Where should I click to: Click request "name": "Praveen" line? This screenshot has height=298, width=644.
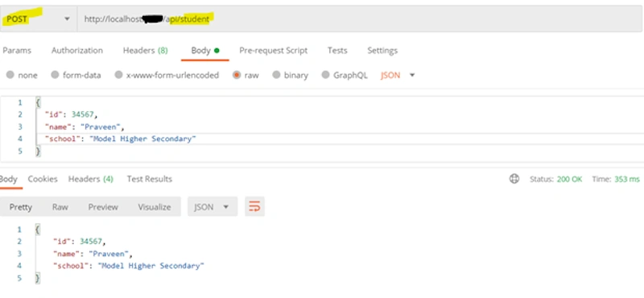[x=85, y=126]
